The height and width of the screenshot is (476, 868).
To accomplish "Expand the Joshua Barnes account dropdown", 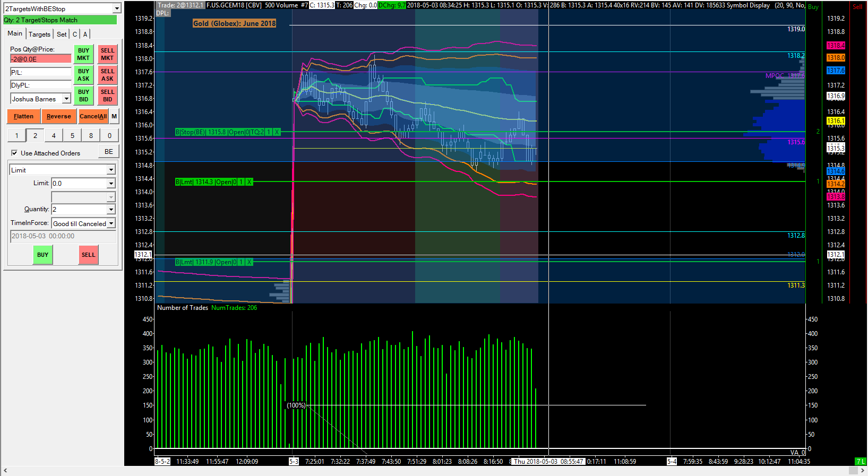I will 66,99.
